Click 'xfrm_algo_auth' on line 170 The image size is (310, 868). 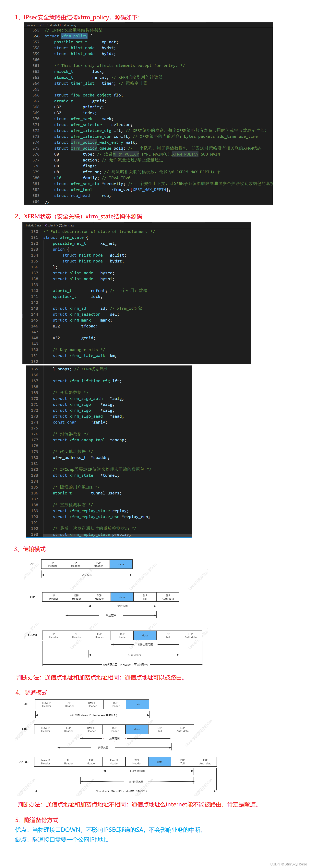(86, 399)
